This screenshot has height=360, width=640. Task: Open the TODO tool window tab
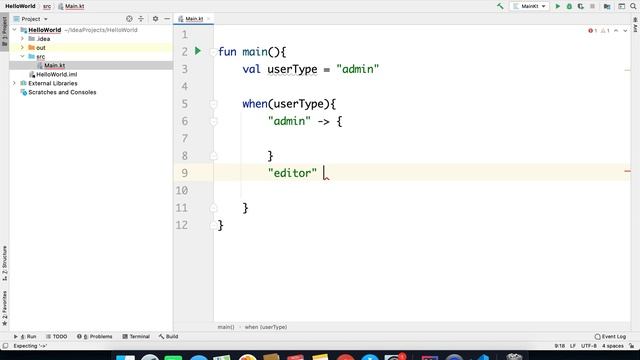point(56,336)
